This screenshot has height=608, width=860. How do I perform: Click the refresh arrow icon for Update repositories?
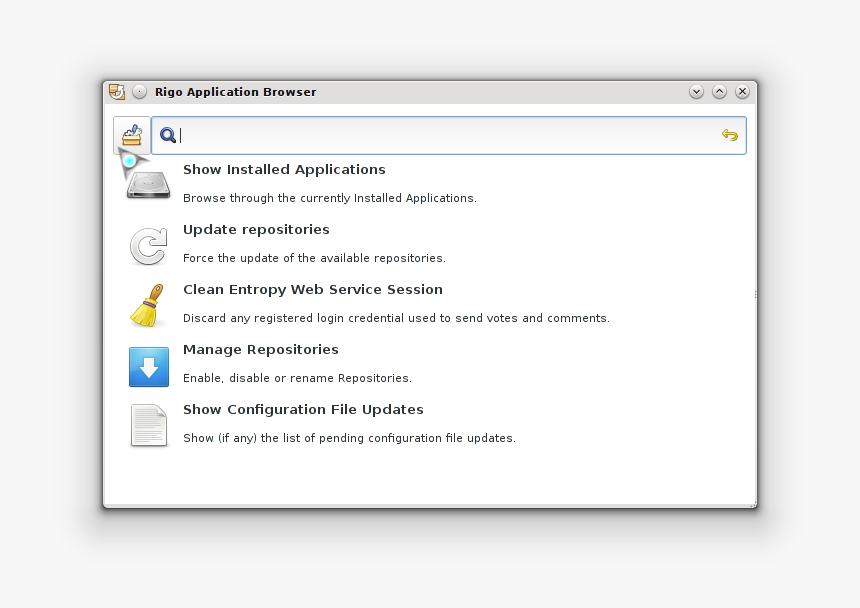click(x=148, y=246)
